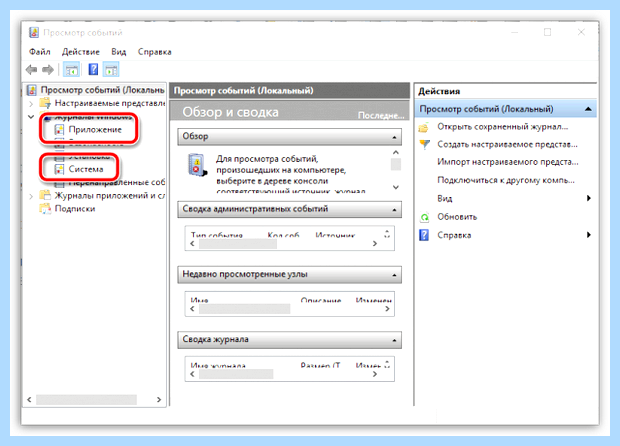This screenshot has height=446, width=620.
Task: Click the Приложение log icon
Action: [x=59, y=130]
